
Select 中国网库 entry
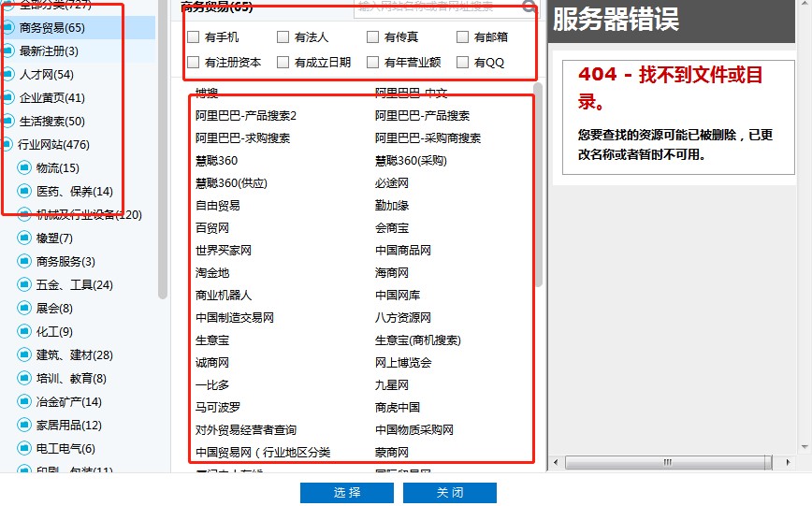(x=398, y=296)
